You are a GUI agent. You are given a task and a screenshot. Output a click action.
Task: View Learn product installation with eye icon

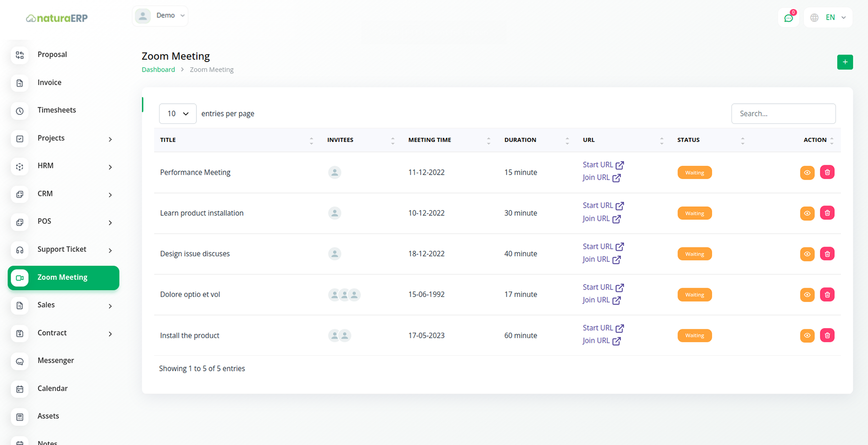click(x=807, y=213)
